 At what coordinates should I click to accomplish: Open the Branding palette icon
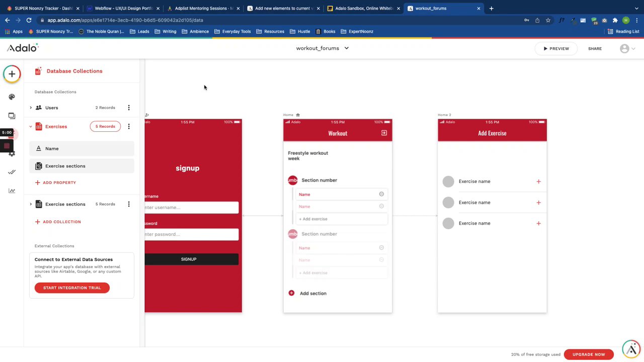click(12, 97)
